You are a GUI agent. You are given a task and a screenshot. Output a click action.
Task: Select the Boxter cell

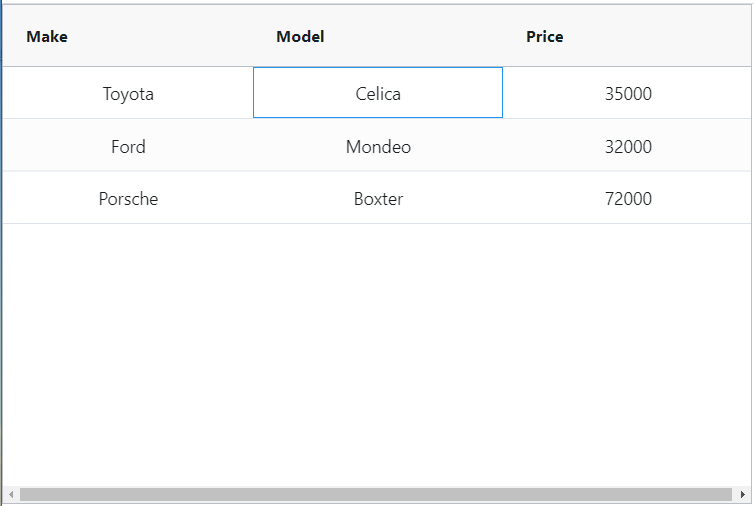click(x=378, y=198)
